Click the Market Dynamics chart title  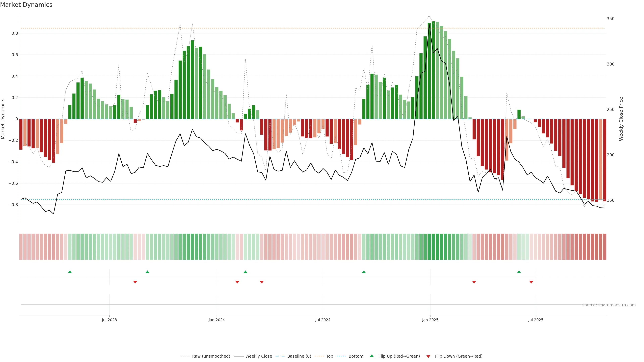pyautogui.click(x=26, y=5)
